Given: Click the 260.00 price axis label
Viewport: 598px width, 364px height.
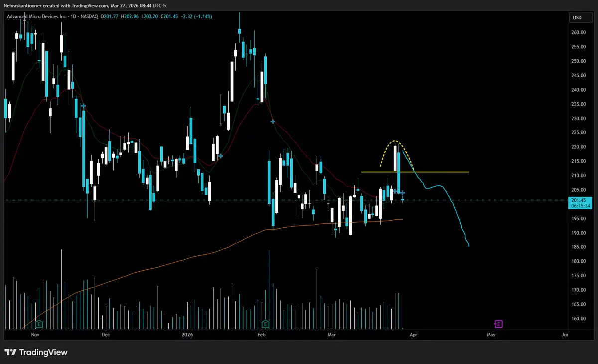Looking at the screenshot, I should pyautogui.click(x=580, y=33).
